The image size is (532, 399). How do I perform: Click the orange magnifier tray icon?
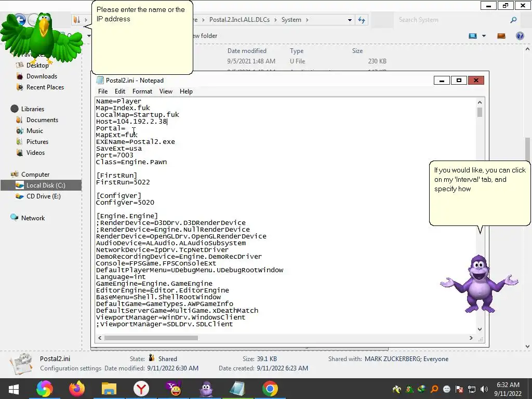(x=434, y=389)
